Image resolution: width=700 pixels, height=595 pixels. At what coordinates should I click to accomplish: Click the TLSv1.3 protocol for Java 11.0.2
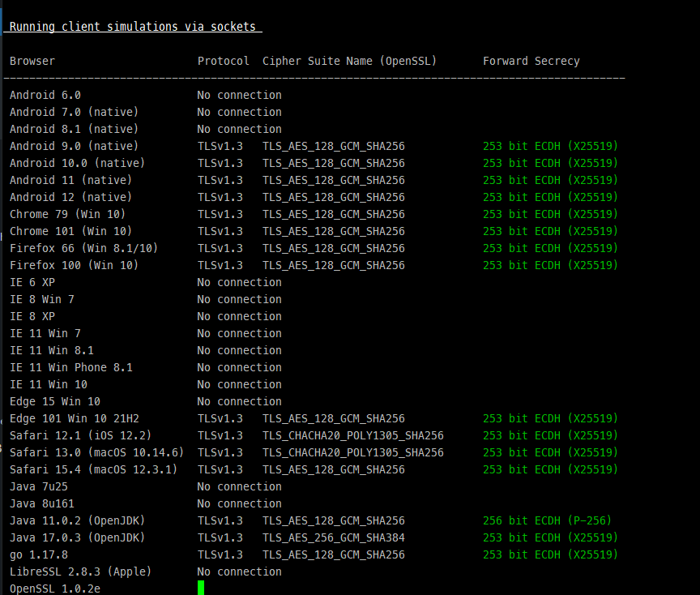click(220, 520)
